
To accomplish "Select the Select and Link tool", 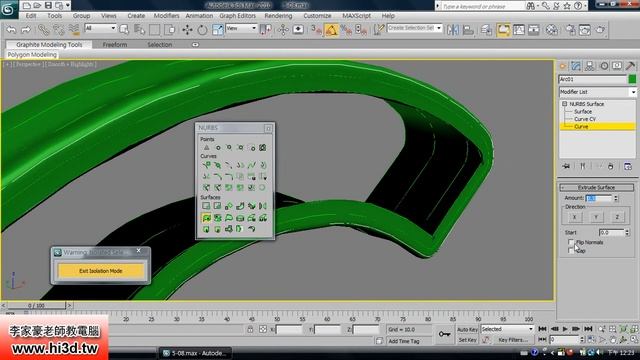I will coord(43,29).
